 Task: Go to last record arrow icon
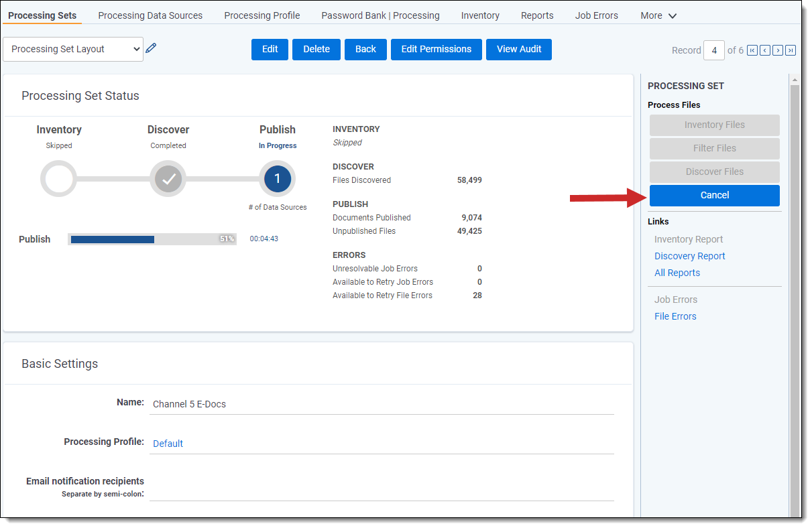[791, 50]
